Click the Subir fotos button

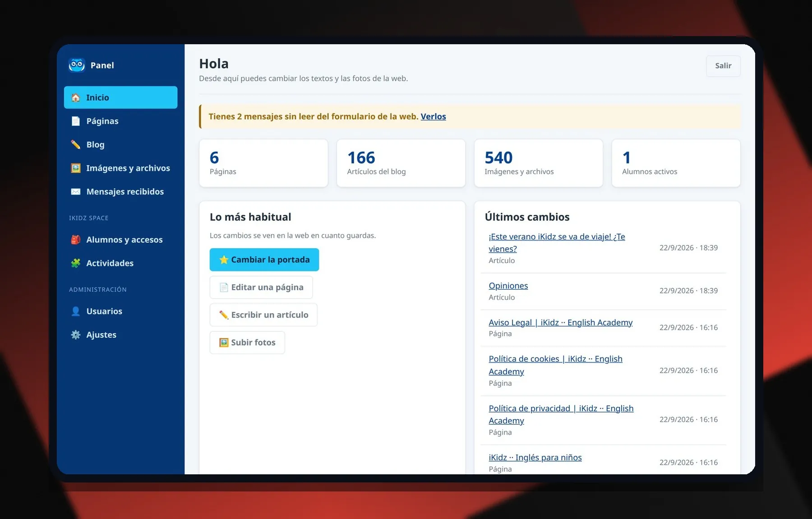pos(247,343)
